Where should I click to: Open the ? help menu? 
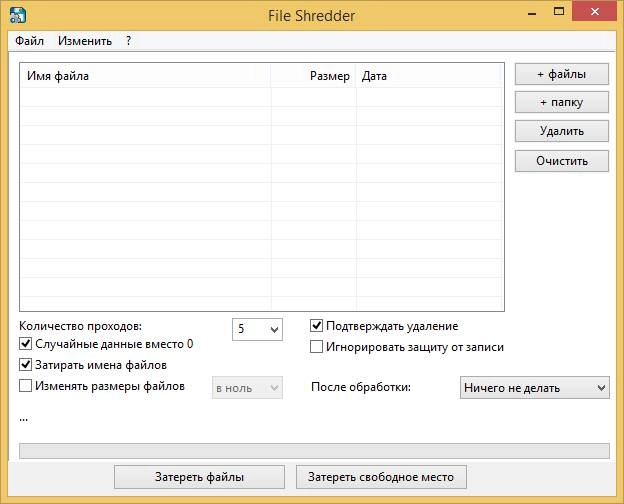click(x=128, y=41)
